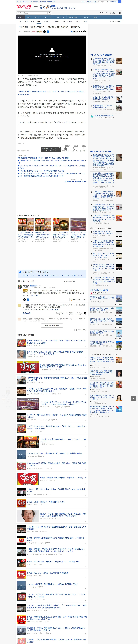
Task: Open the 集団製薬 rank 3 ranking article thumbnail
Action: point(119,88)
